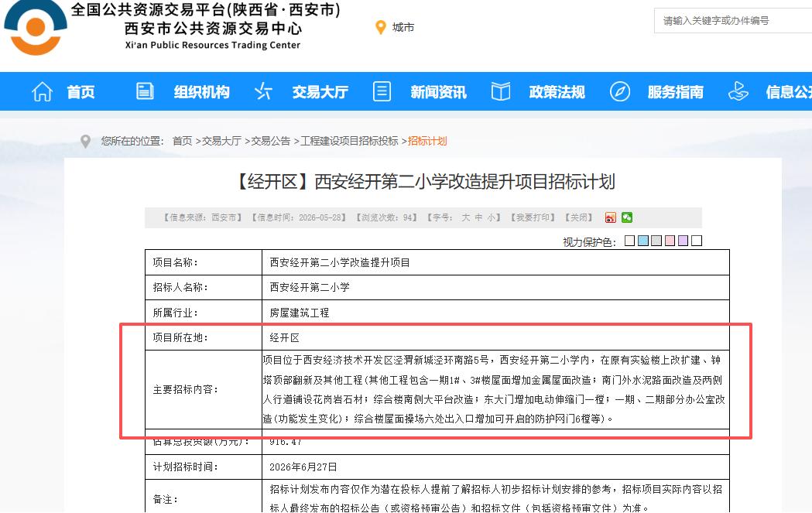Set font size to 中
Screen dimensions: 812x513
click(478, 217)
